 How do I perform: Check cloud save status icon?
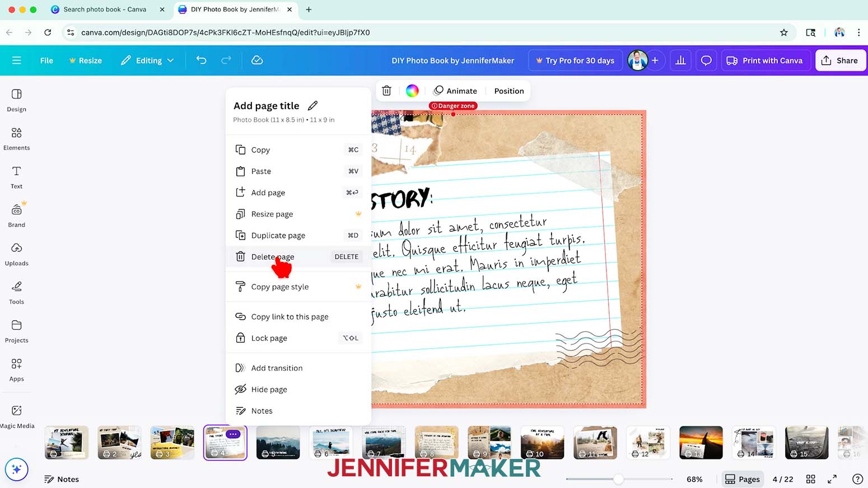257,60
